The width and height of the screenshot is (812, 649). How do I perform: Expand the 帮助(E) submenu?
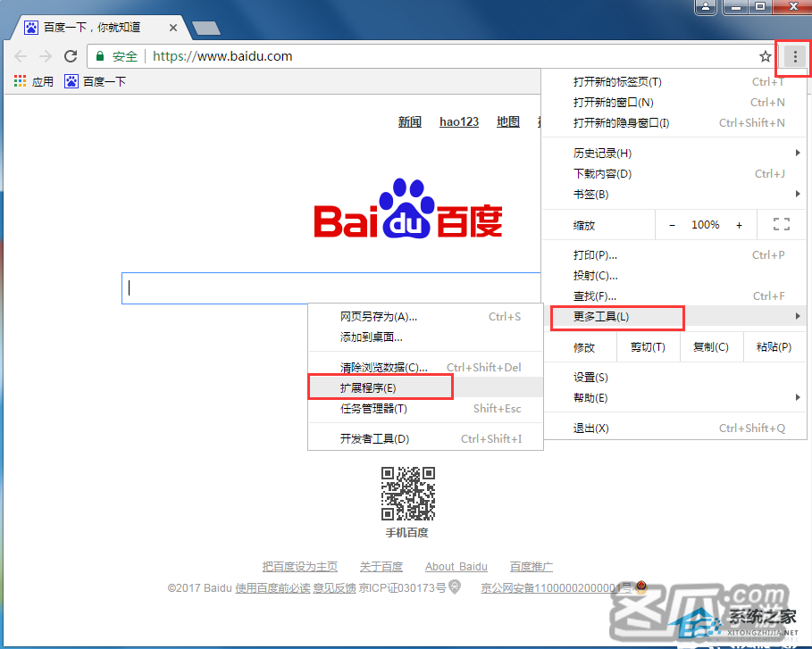(674, 397)
